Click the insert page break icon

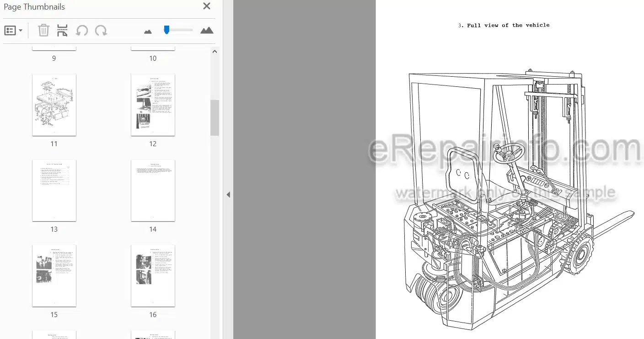pyautogui.click(x=62, y=31)
